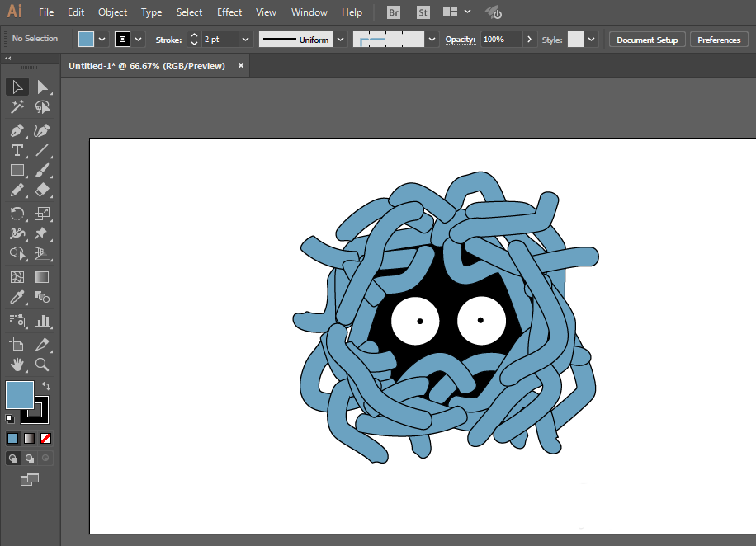Click the large blue fill swatch
The image size is (756, 546).
[19, 395]
